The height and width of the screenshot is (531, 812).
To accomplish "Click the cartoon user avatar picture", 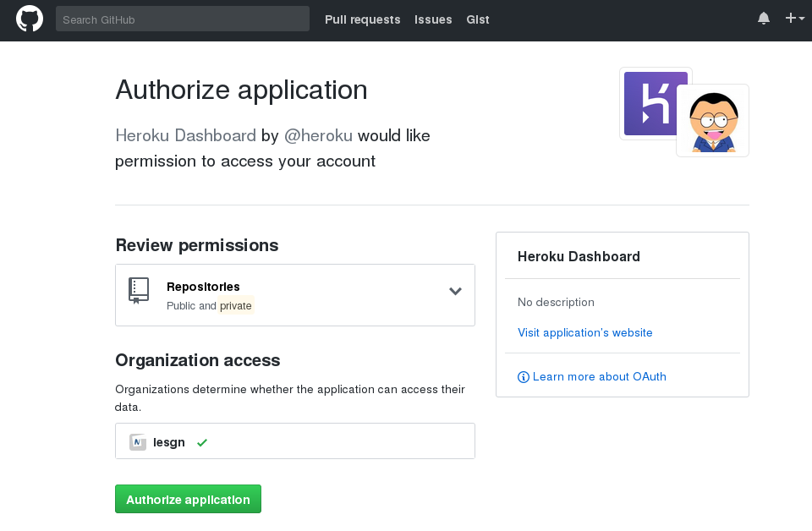I will 713,121.
